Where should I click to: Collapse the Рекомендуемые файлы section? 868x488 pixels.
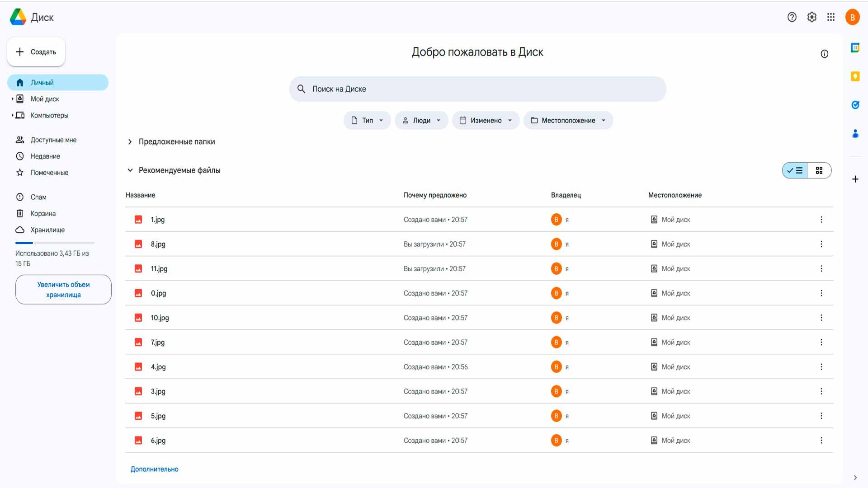130,170
